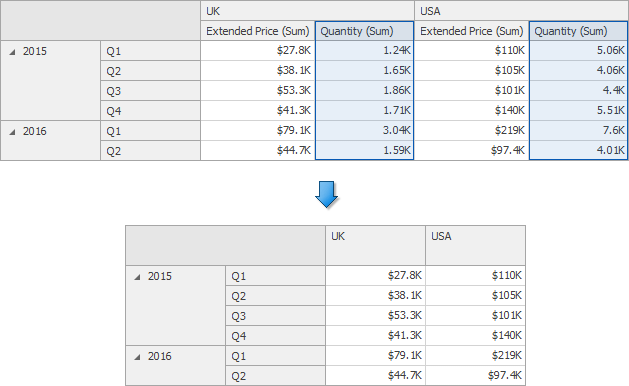Click the $41.3K cell in the top grid
This screenshot has width=629, height=386.
pyautogui.click(x=258, y=111)
